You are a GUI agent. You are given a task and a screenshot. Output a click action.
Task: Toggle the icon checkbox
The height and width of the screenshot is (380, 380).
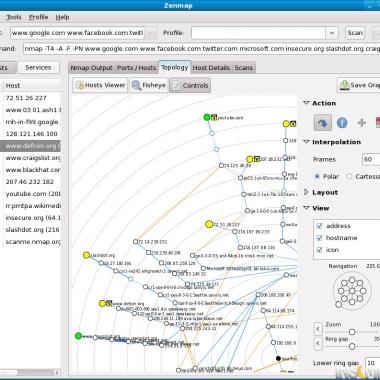coord(319,250)
